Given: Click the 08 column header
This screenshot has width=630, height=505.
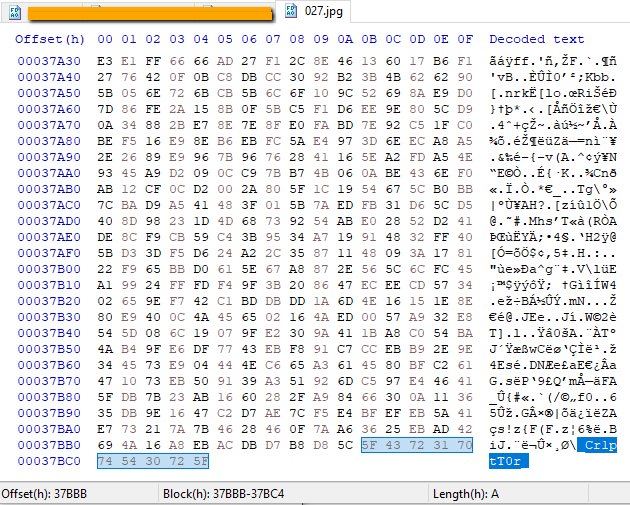Looking at the screenshot, I should (x=297, y=39).
